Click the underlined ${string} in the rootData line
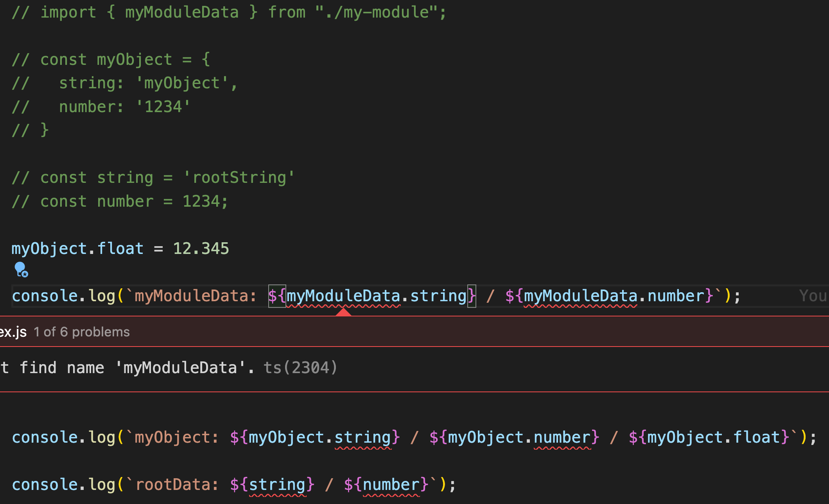Screen dimensions: 829x504 pos(277,485)
